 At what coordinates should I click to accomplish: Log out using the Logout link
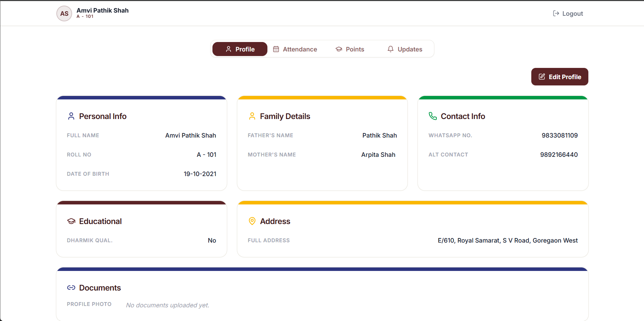tap(568, 14)
